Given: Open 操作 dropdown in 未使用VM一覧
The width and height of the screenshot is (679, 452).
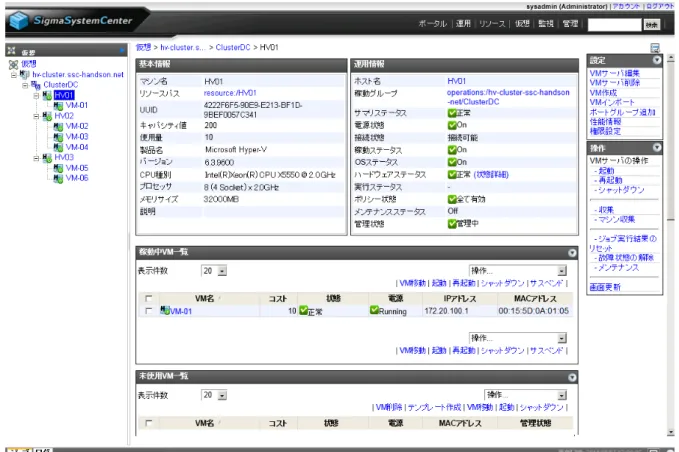Looking at the screenshot, I should pyautogui.click(x=525, y=395).
